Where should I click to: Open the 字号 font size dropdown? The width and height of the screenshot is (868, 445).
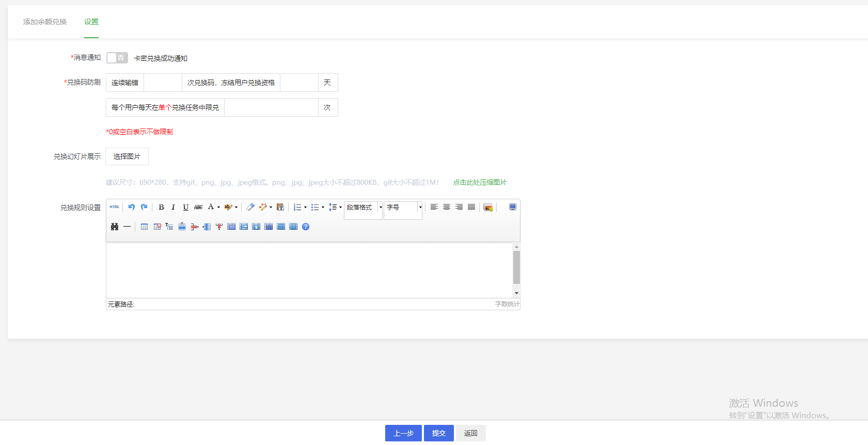point(403,208)
